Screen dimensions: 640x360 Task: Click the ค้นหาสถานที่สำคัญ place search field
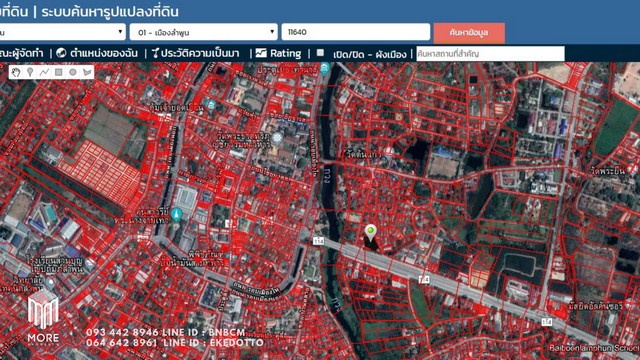tap(490, 54)
